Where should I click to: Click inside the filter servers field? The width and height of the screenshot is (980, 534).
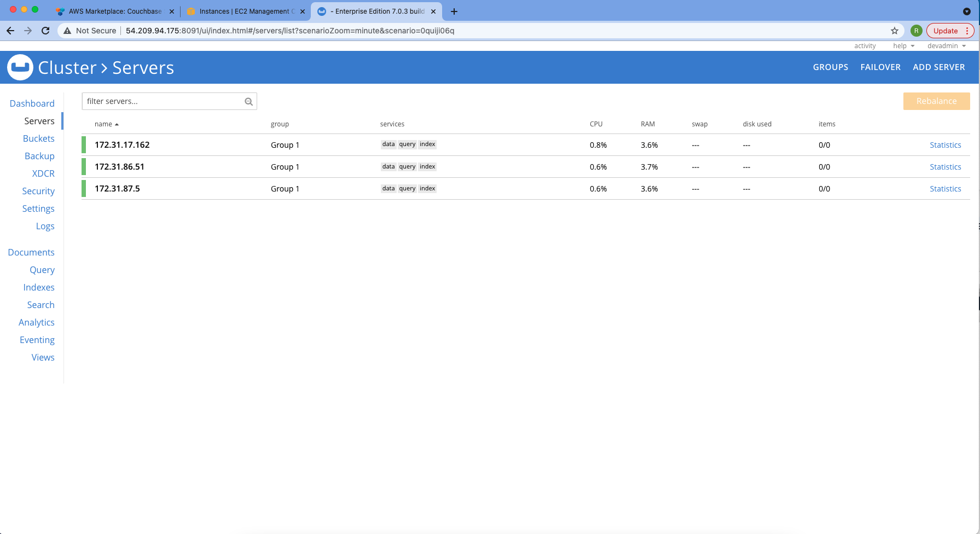159,101
